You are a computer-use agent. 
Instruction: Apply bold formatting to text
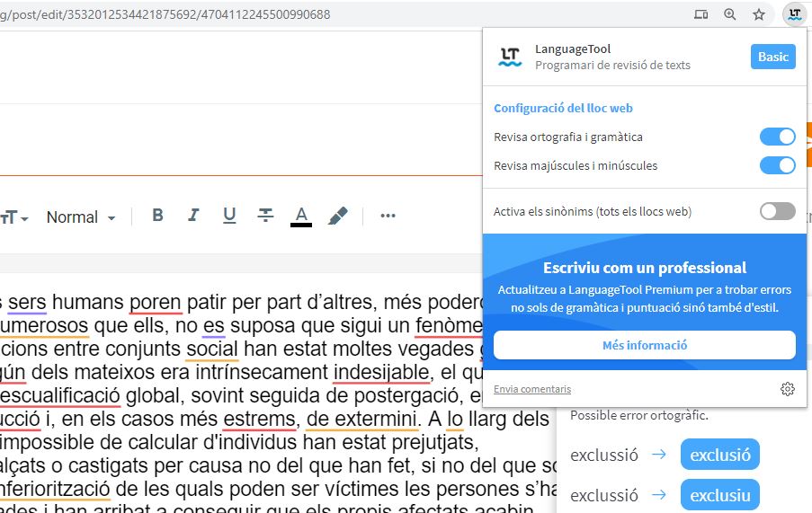tap(158, 216)
